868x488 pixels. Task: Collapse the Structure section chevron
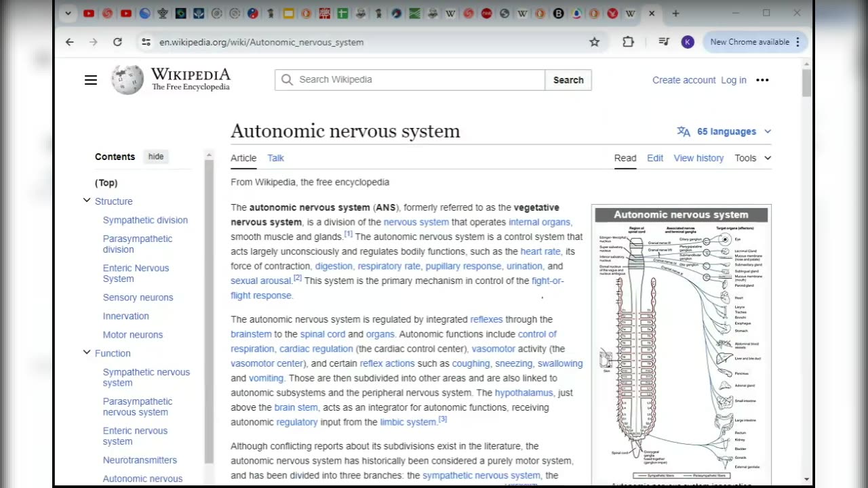[x=87, y=201]
